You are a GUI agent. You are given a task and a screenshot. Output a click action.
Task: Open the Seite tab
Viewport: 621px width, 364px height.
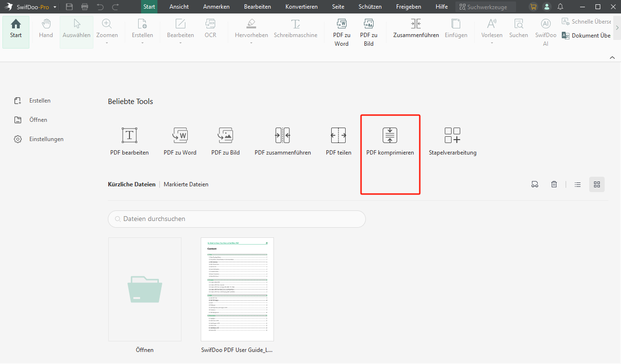[x=338, y=7]
